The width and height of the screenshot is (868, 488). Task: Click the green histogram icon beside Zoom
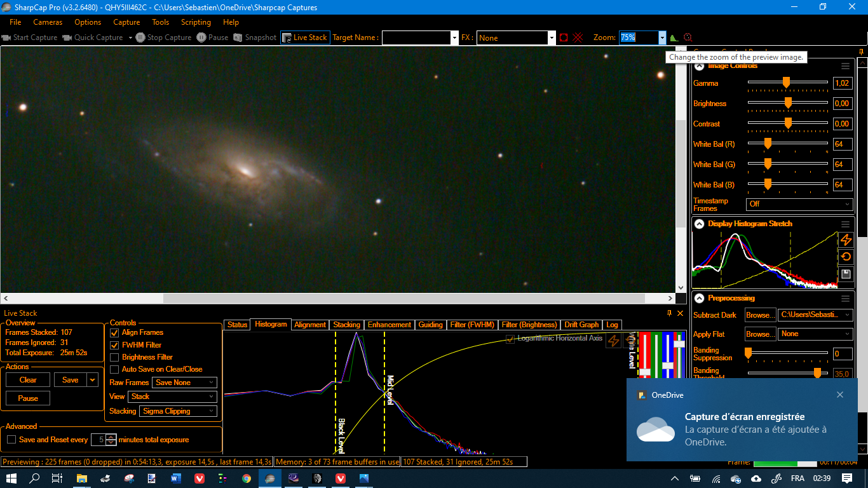(674, 37)
